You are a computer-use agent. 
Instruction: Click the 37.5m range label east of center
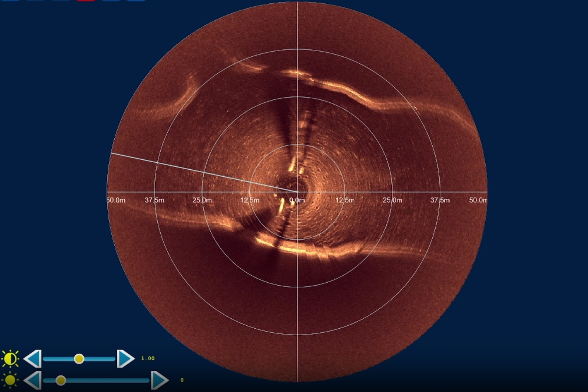coord(440,200)
